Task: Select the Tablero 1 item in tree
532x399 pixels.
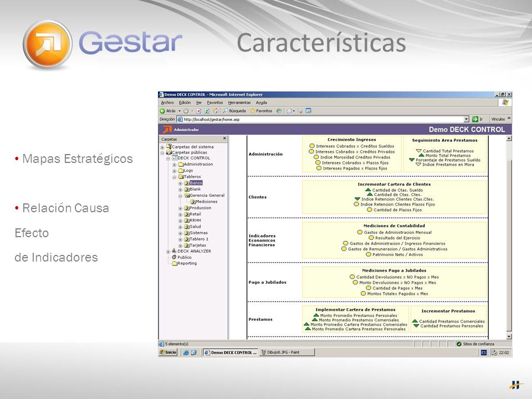Action: (199, 239)
